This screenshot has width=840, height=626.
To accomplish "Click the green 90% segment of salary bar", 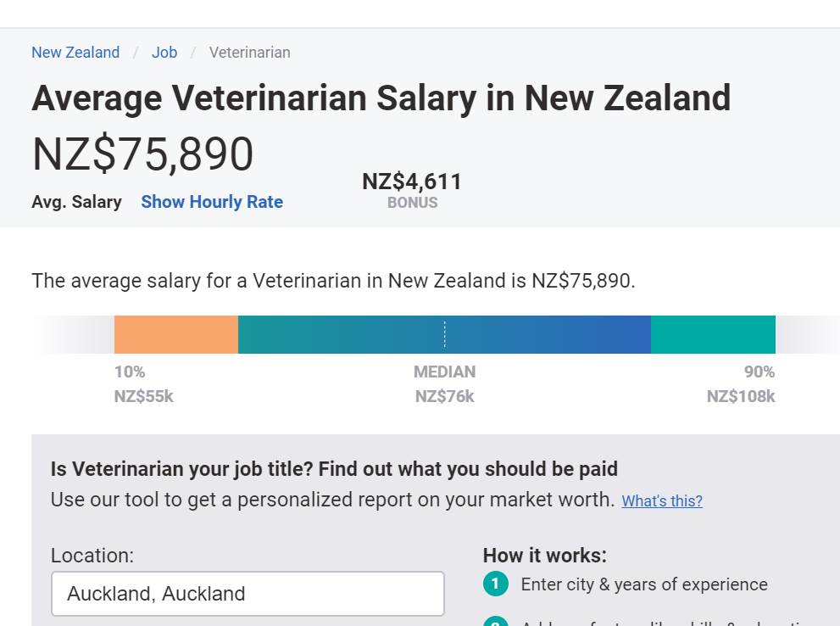I will point(713,334).
